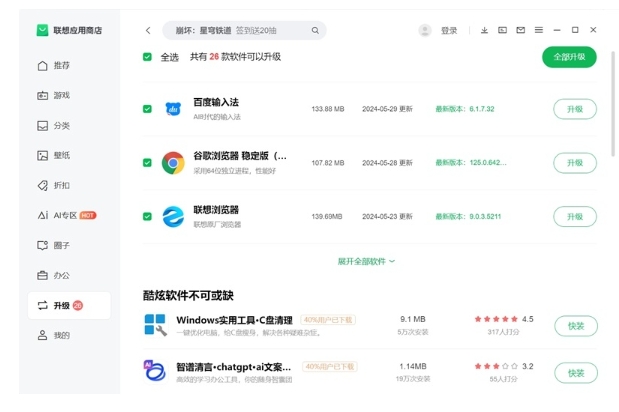Quick install Windows实用工具·C盘清理

point(576,326)
